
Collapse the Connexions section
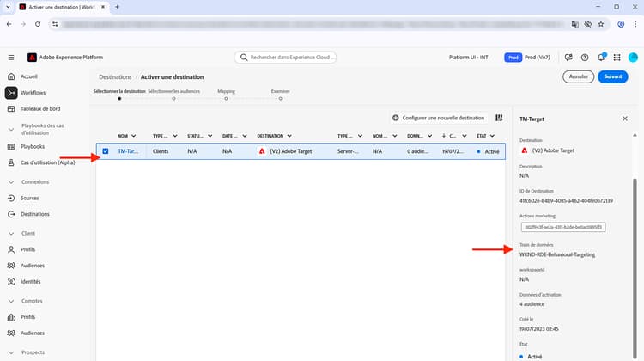coord(11,182)
